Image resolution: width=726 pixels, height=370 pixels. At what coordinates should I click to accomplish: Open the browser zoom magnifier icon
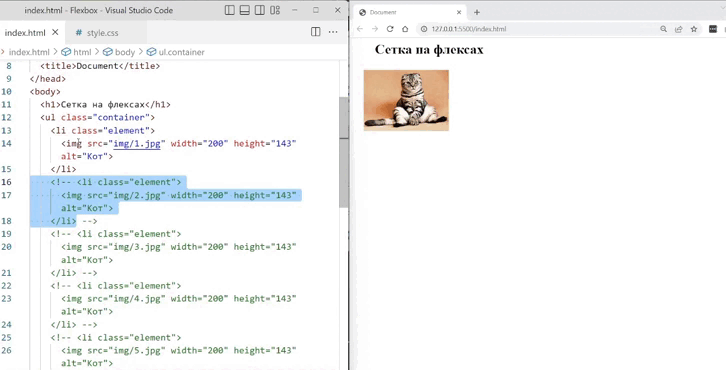click(663, 29)
